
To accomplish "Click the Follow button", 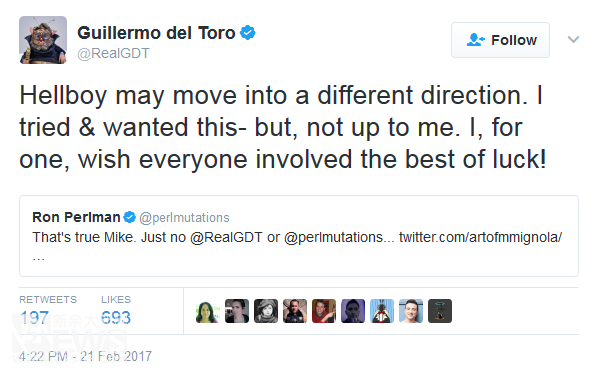I will click(500, 40).
